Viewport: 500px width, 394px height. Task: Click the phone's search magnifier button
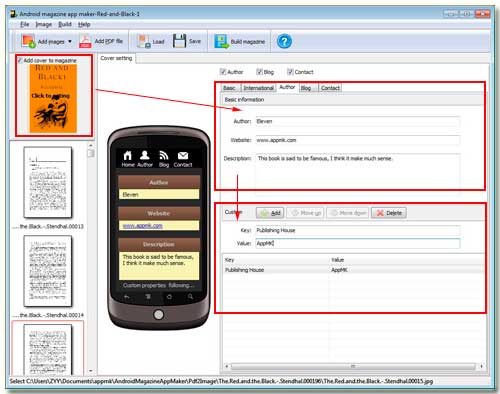pos(190,297)
